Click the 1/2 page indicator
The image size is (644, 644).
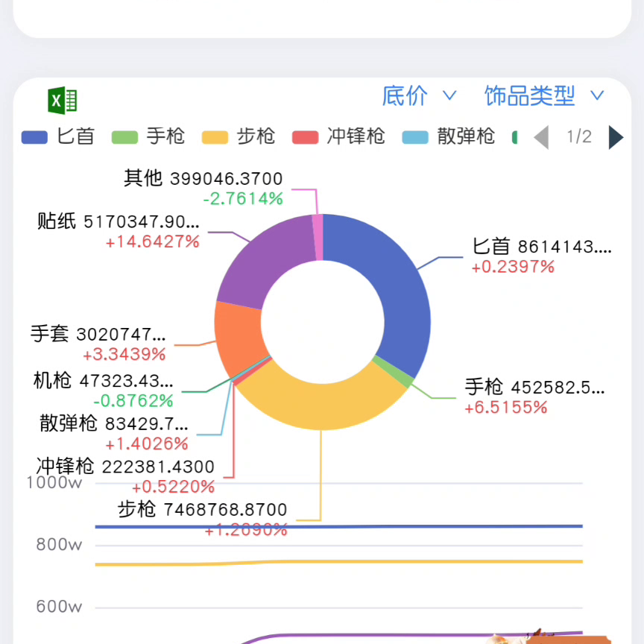(578, 137)
